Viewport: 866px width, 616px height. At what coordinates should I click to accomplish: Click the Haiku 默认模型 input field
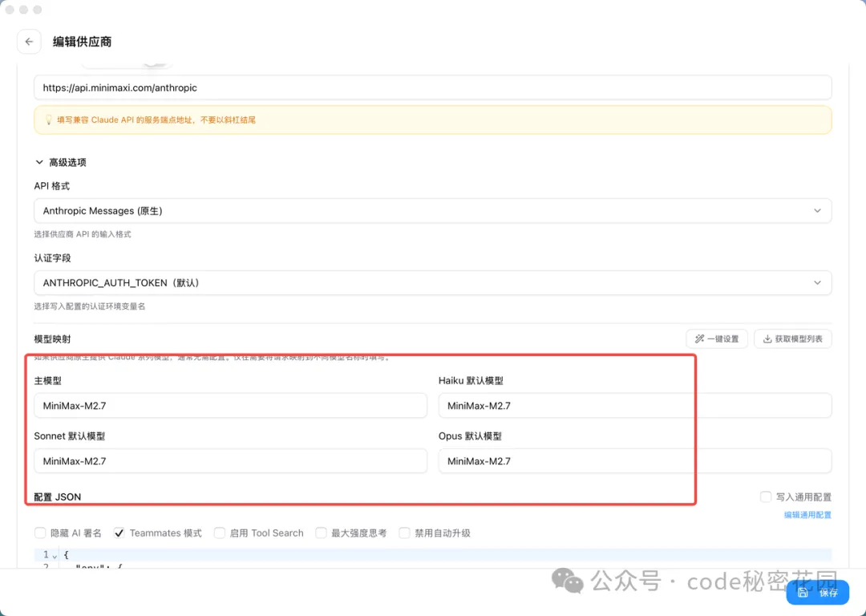[634, 406]
